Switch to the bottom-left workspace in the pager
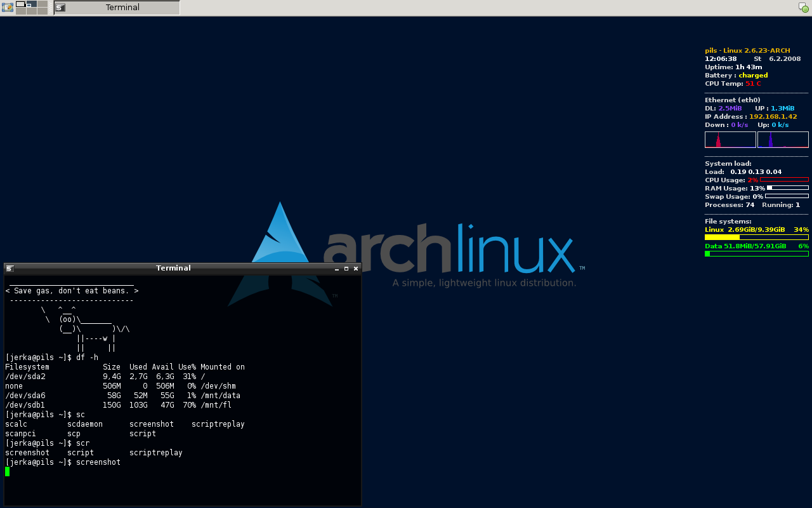 tap(20, 11)
